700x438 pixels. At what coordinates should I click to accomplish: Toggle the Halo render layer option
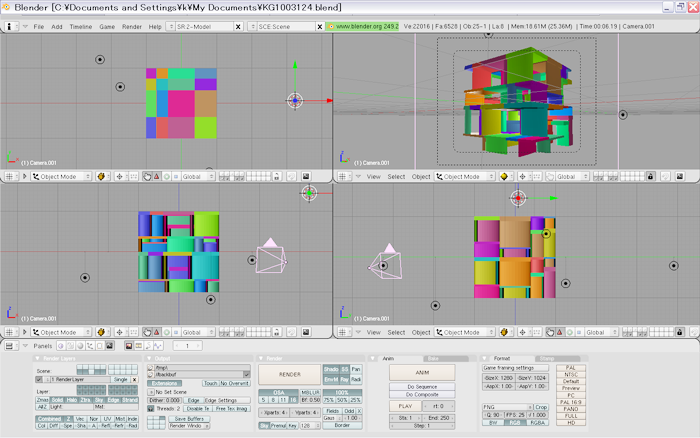[x=72, y=400]
